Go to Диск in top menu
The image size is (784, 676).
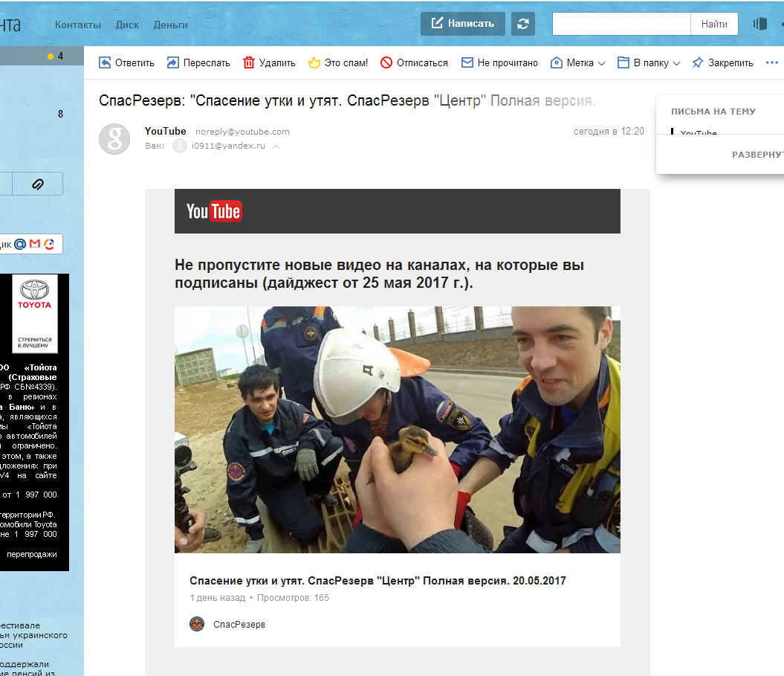click(x=127, y=25)
